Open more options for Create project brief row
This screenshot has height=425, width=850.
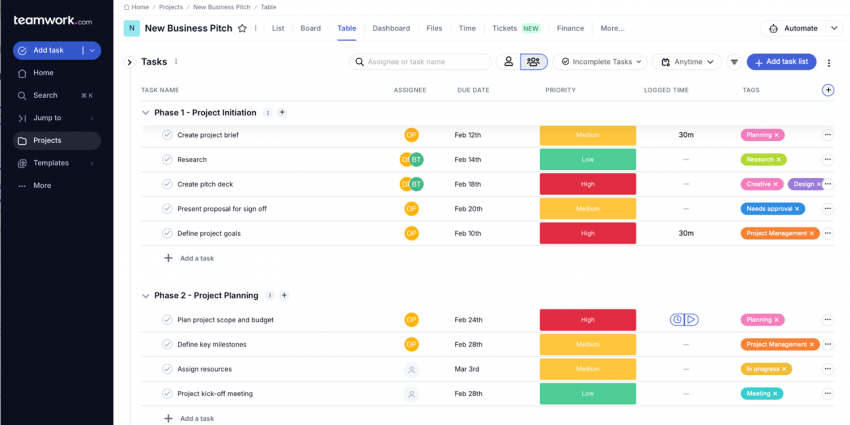(827, 135)
